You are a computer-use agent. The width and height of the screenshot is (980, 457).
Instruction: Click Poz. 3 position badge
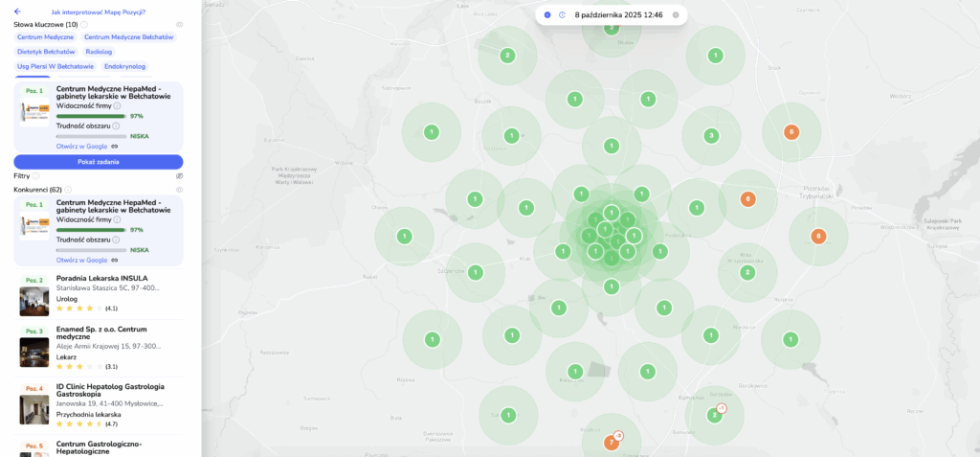tap(33, 331)
